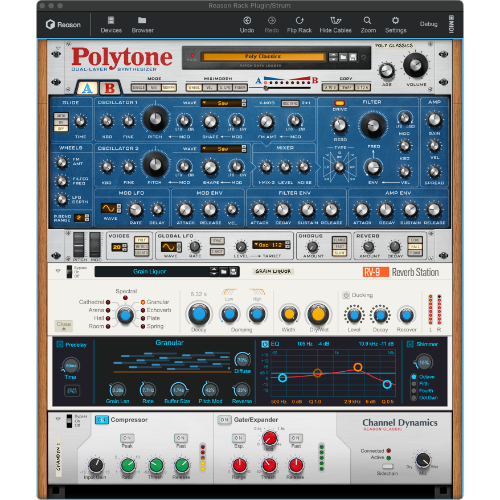Step RV-9 patch selector arrows
The image size is (500, 500).
coord(214,272)
